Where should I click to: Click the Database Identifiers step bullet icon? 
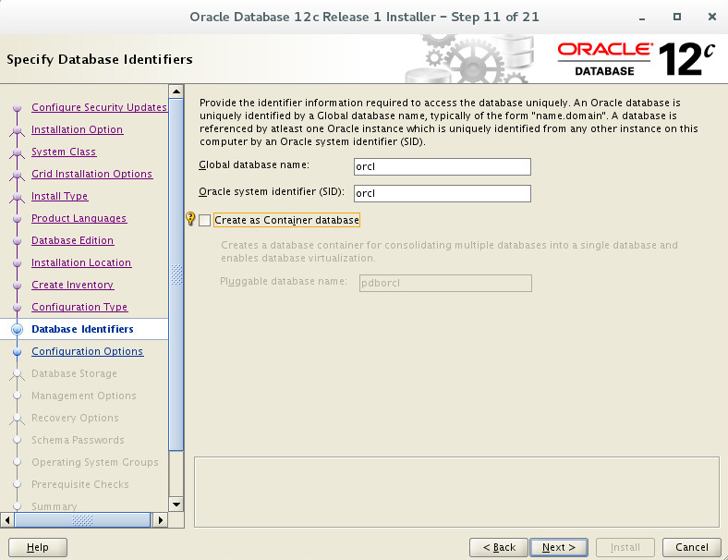18,329
